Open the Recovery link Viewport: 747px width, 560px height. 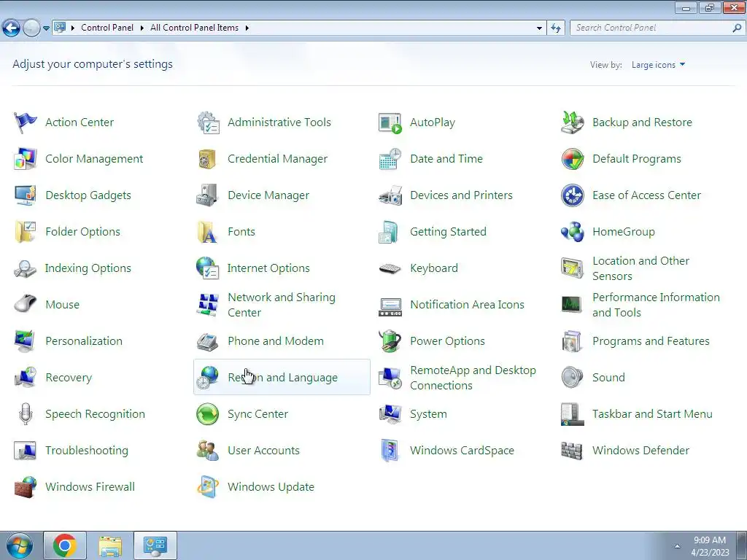(x=69, y=378)
